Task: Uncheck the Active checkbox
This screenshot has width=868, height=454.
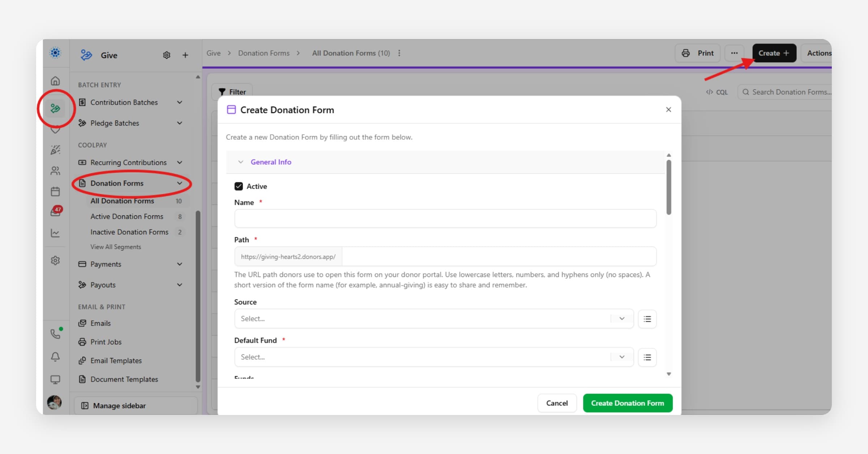Action: point(239,186)
